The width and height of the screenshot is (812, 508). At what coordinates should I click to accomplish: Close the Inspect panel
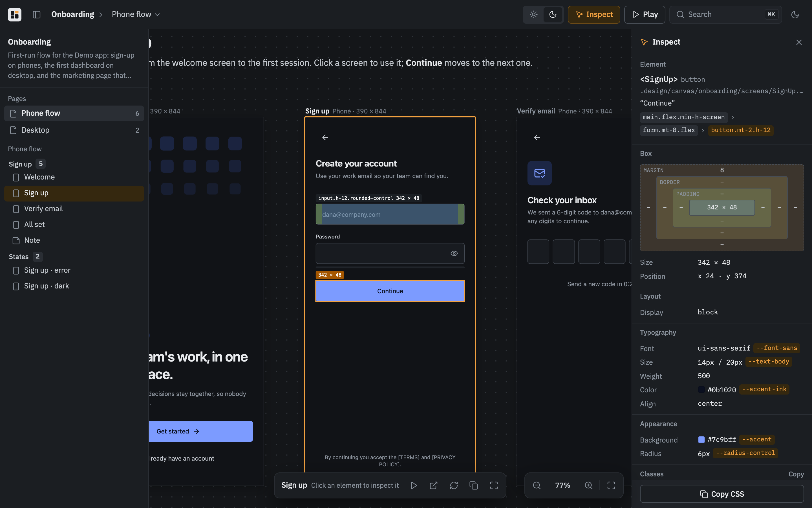[x=798, y=42]
